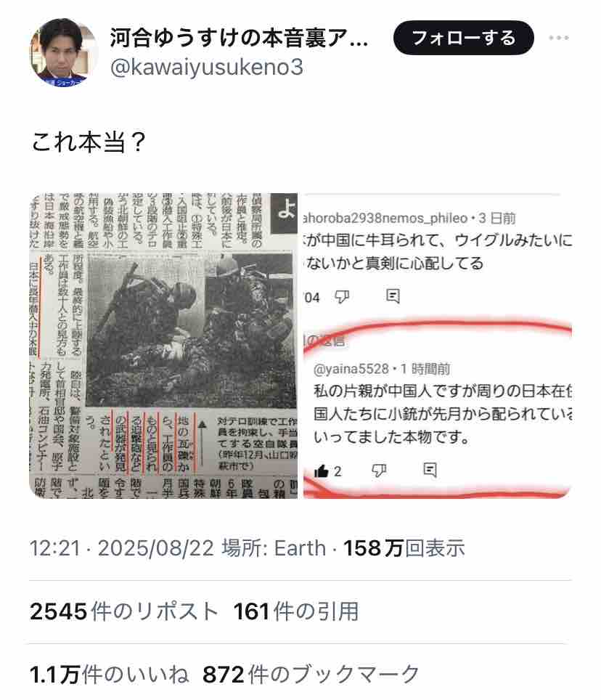View the 1.1万件のいいね likes list
The width and height of the screenshot is (601, 700).
tap(110, 674)
